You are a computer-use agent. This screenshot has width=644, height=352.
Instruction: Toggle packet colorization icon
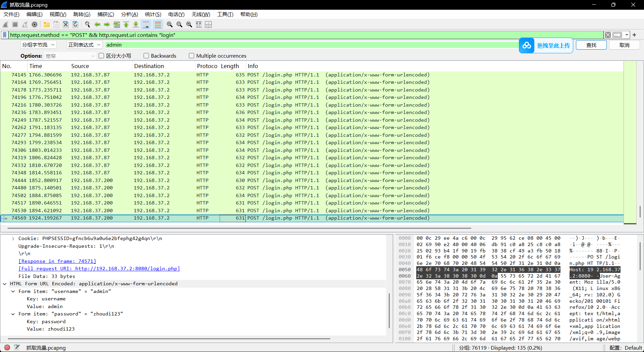(158, 24)
